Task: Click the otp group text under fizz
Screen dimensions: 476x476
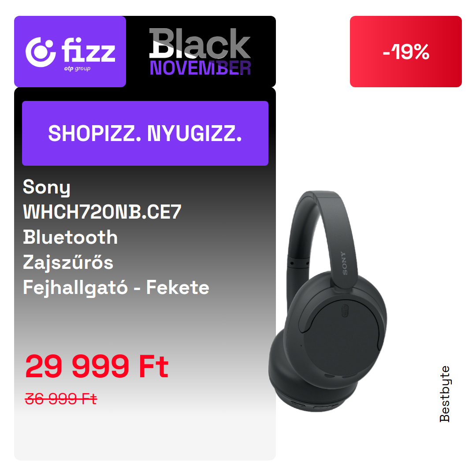Action: click(77, 69)
